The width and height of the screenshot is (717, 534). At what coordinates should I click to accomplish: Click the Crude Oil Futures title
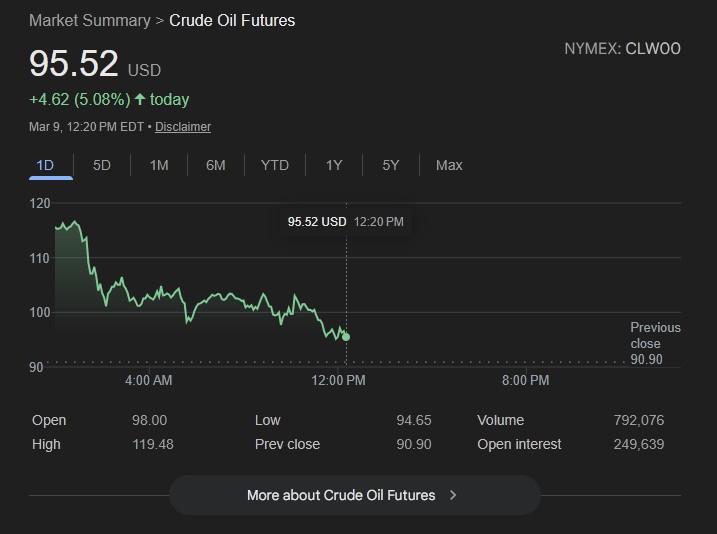point(232,20)
